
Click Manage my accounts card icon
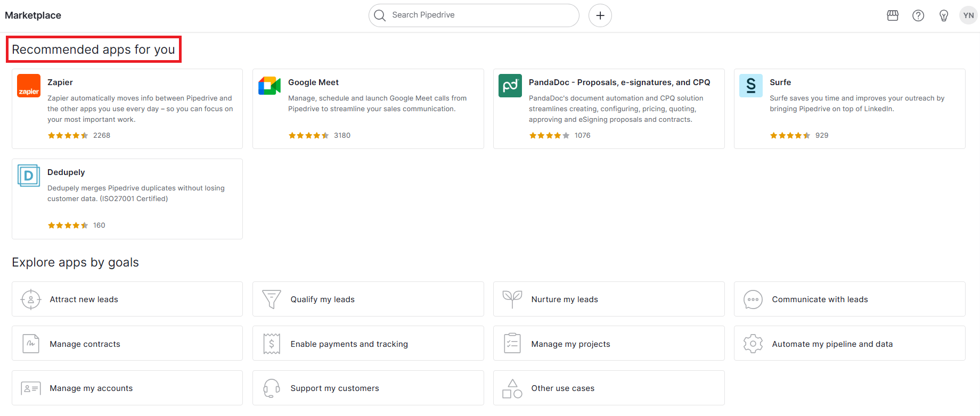click(31, 388)
